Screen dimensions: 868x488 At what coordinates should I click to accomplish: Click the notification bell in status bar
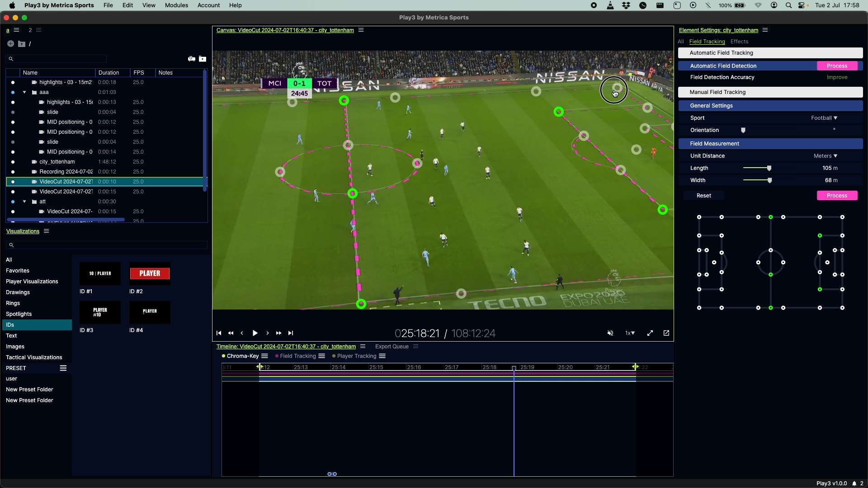click(854, 483)
